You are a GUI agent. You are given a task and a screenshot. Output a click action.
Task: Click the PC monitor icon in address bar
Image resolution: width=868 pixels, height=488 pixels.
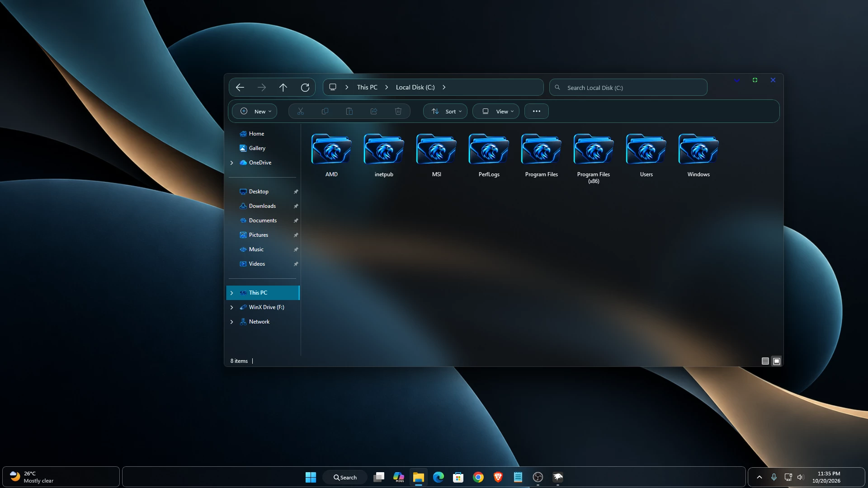pyautogui.click(x=333, y=87)
